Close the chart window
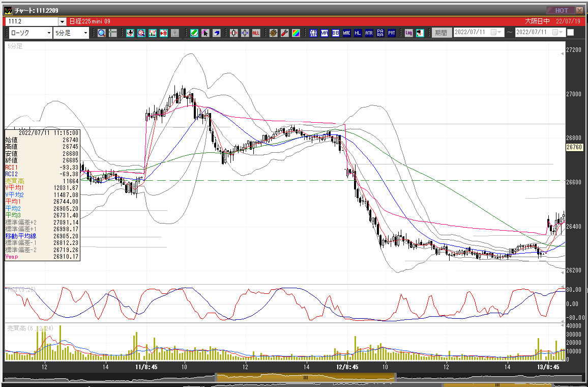588x387 pixels. [579, 10]
